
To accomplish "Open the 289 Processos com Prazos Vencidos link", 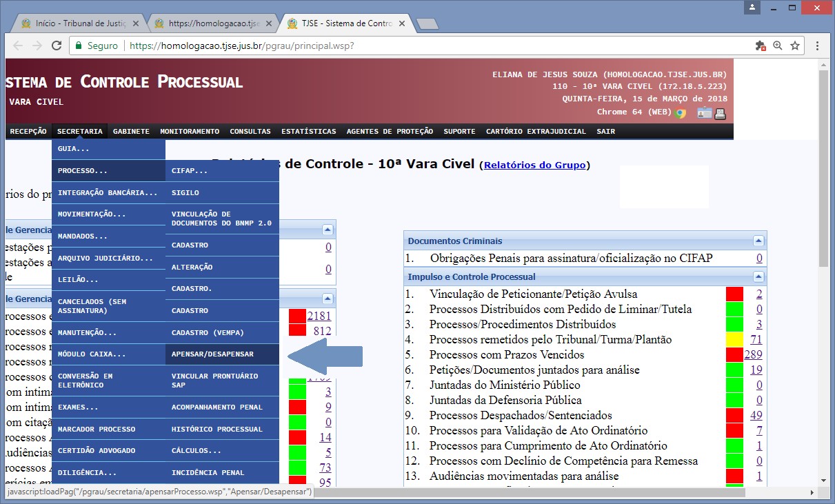I will pos(753,355).
